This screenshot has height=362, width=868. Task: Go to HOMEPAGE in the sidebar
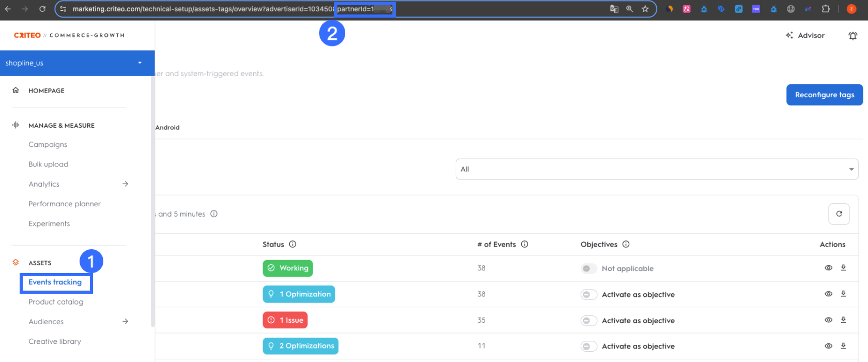click(x=47, y=90)
